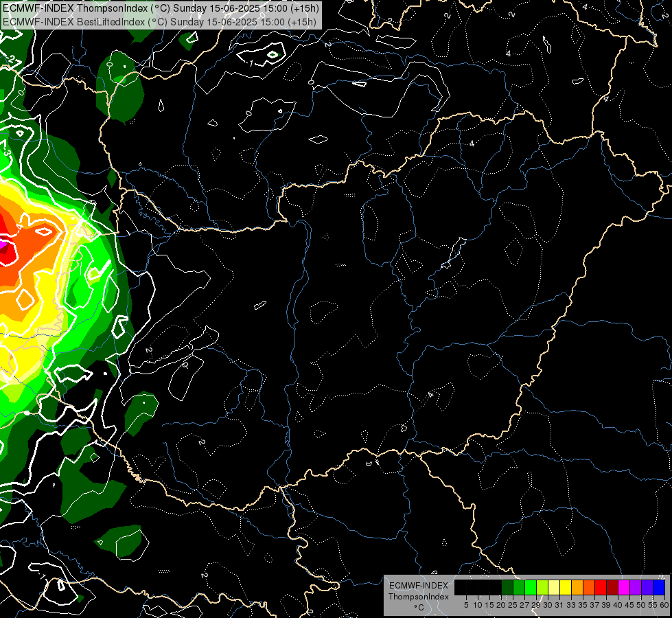Screen dimensions: 672x618
Task: Click the pale yellow 30–31 legend swatch
Action: tap(554, 587)
